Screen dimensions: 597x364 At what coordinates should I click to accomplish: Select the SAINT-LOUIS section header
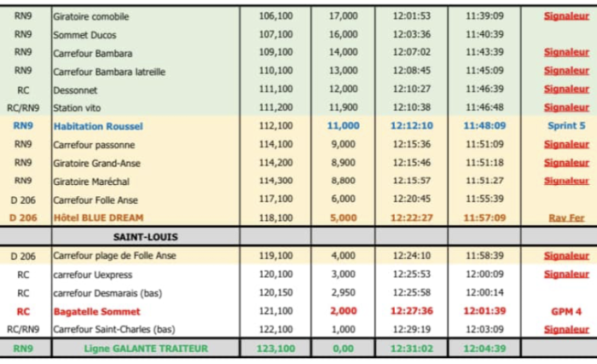point(146,237)
